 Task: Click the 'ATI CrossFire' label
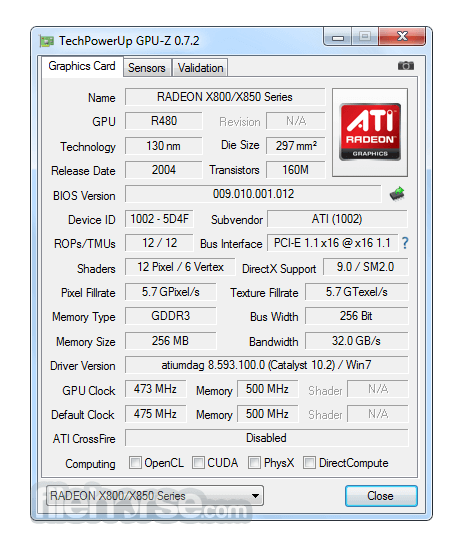point(84,439)
